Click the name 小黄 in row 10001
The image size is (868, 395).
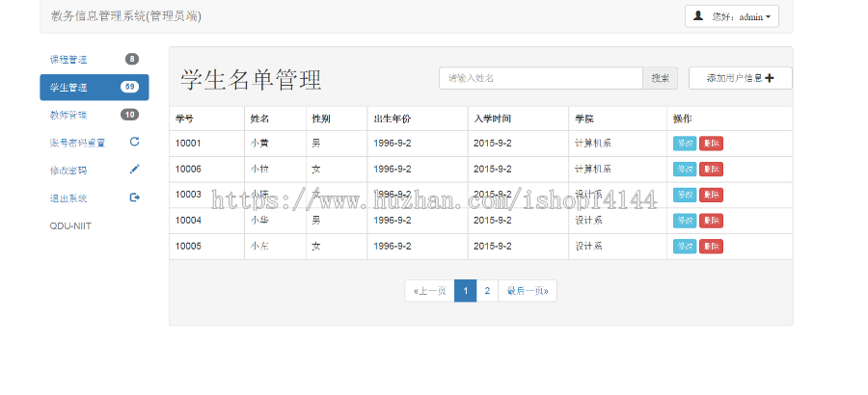click(259, 144)
